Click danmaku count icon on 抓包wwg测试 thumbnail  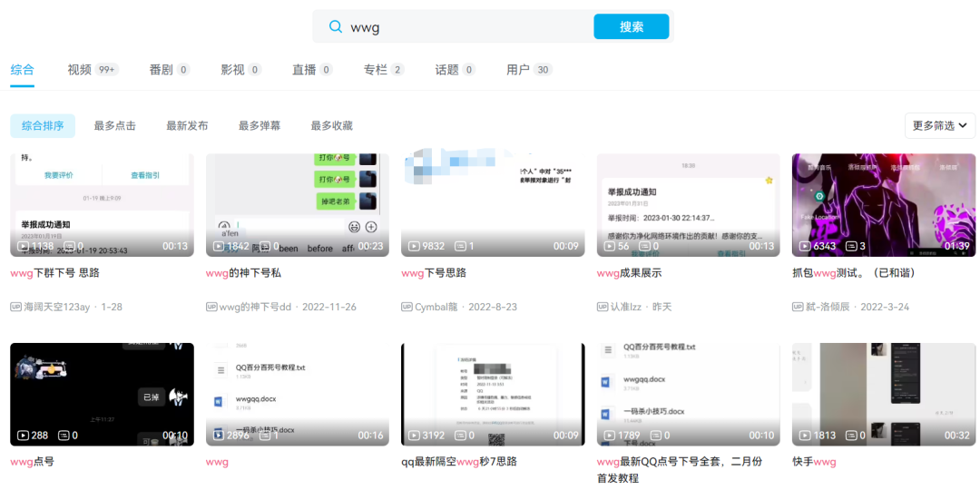click(852, 246)
